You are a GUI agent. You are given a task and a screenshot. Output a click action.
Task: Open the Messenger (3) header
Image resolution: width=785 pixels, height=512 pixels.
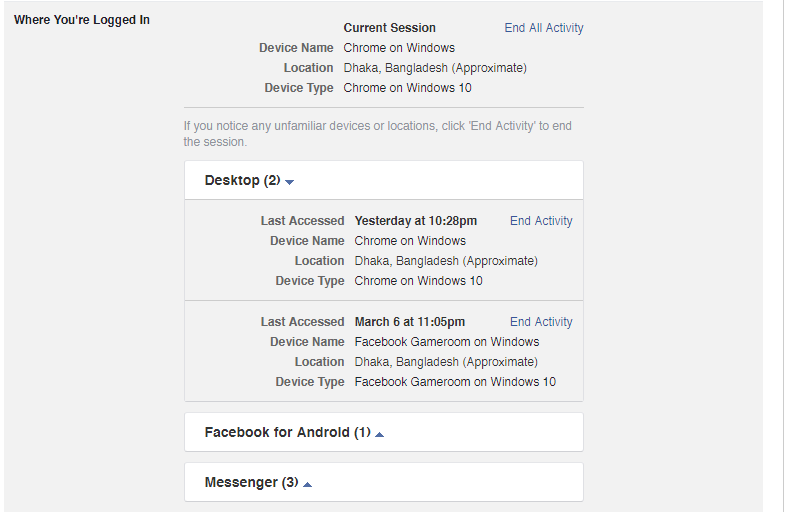click(383, 482)
